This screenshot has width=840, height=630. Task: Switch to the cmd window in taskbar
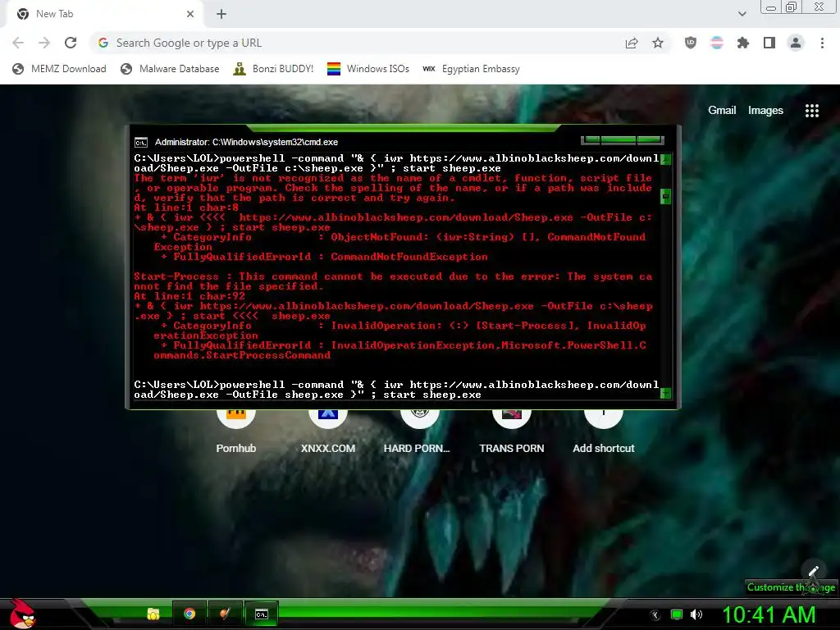coord(262,614)
